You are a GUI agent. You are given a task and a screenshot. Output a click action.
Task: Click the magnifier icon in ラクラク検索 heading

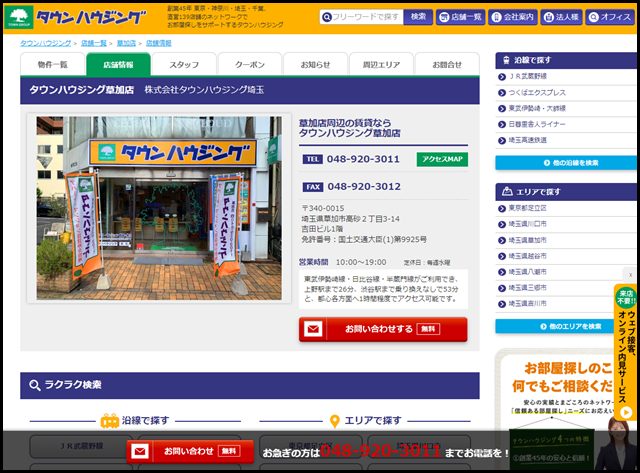tap(35, 385)
